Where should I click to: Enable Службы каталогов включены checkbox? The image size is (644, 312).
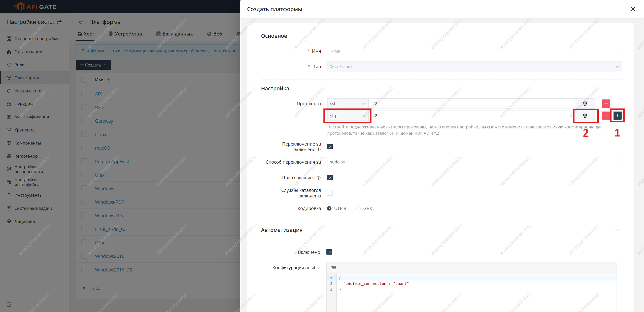coord(330,193)
